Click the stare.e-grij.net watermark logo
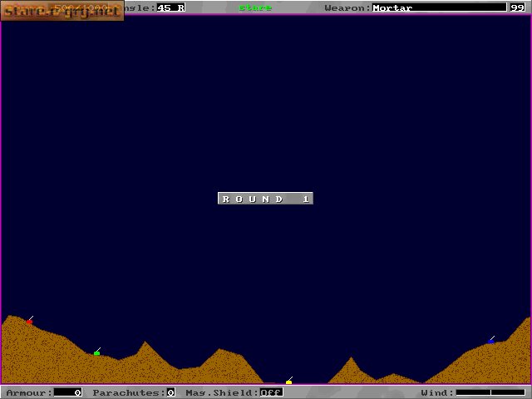The image size is (532, 399). [x=62, y=11]
